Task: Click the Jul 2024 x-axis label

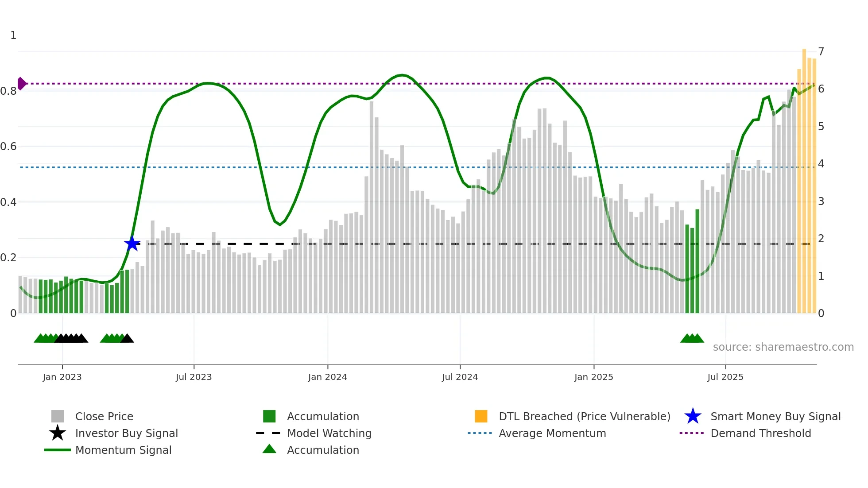Action: point(460,377)
